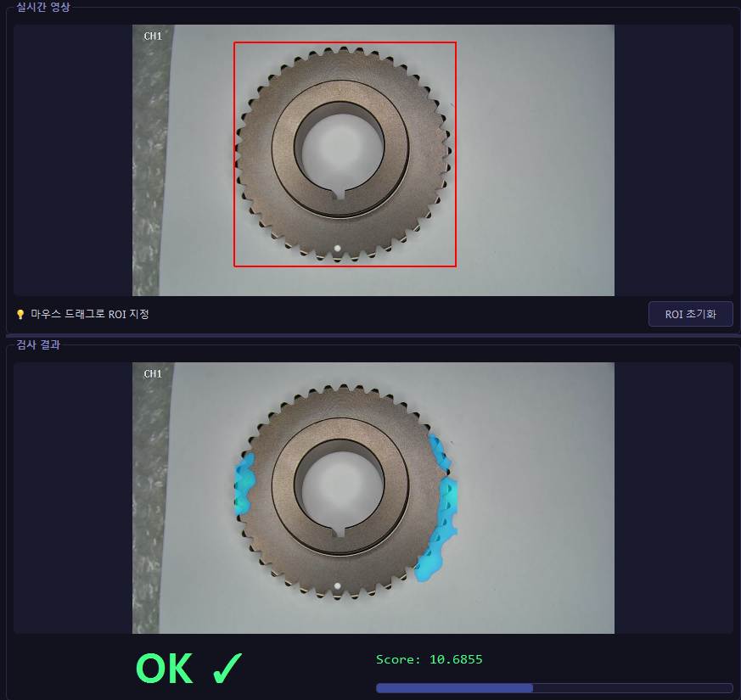Click the 마우스 드래그로 ROI 지정 hint text

90,314
